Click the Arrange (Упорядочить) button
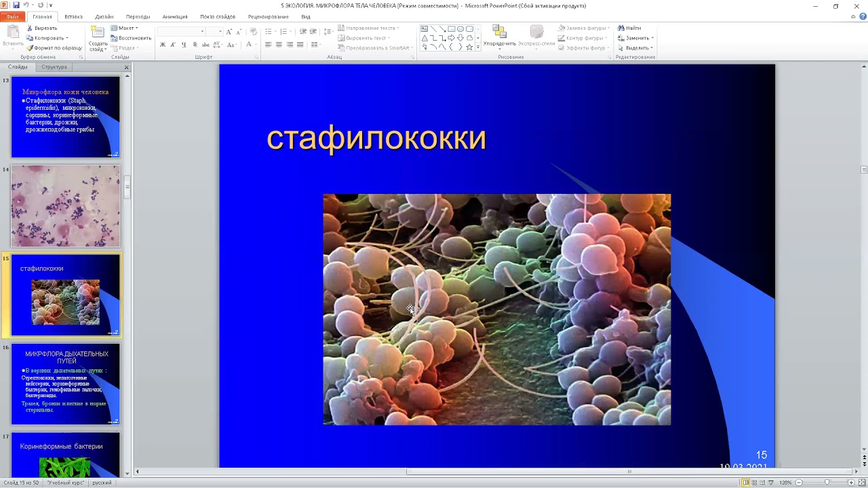 (x=500, y=37)
